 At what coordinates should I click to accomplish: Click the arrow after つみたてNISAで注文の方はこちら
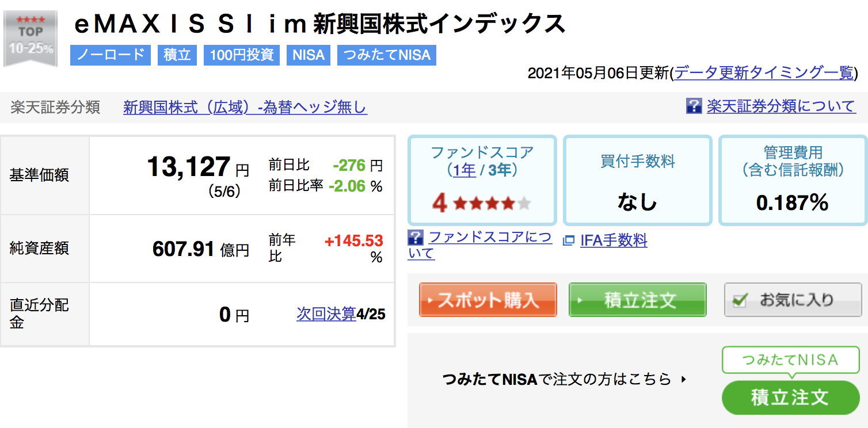pyautogui.click(x=683, y=380)
